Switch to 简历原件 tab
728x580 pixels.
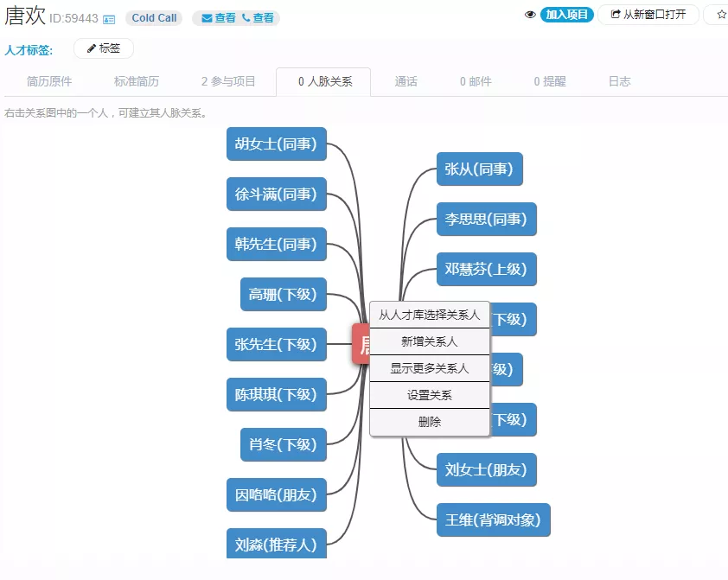tap(49, 81)
